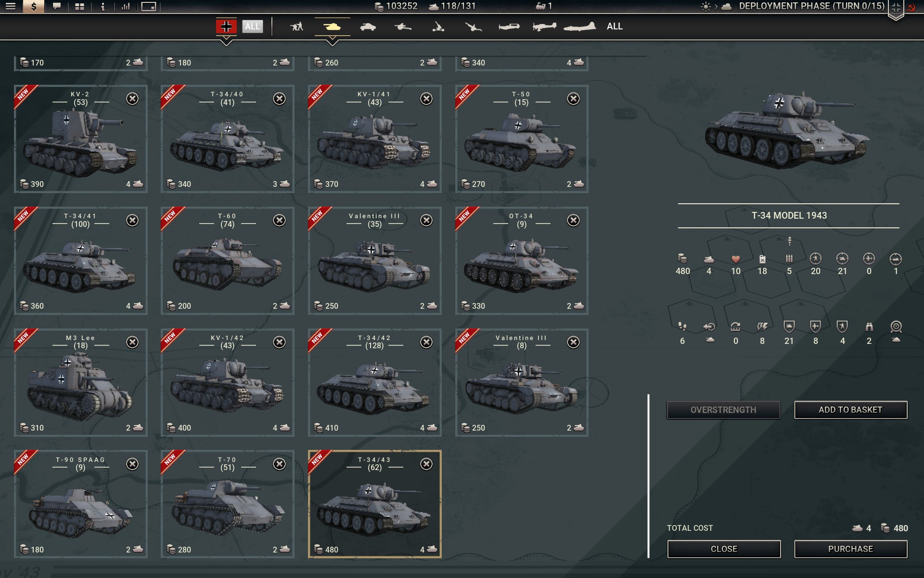
Task: Click the heart strength stat icon
Action: (x=735, y=259)
